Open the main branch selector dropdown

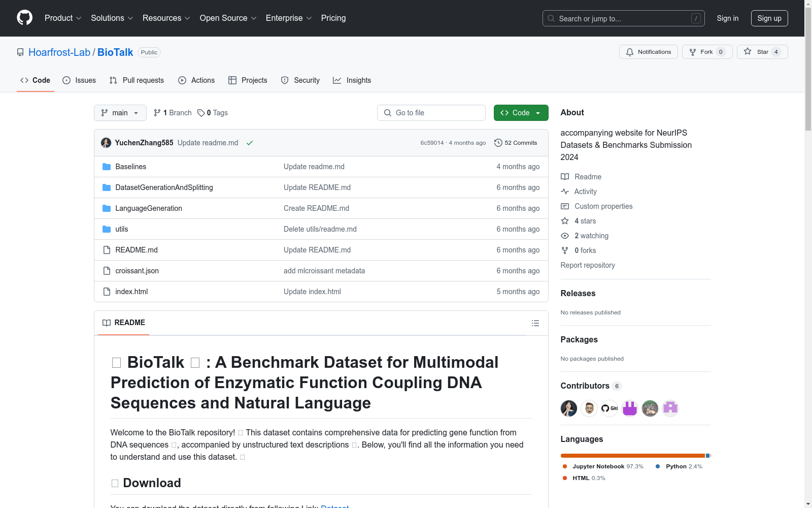click(120, 113)
